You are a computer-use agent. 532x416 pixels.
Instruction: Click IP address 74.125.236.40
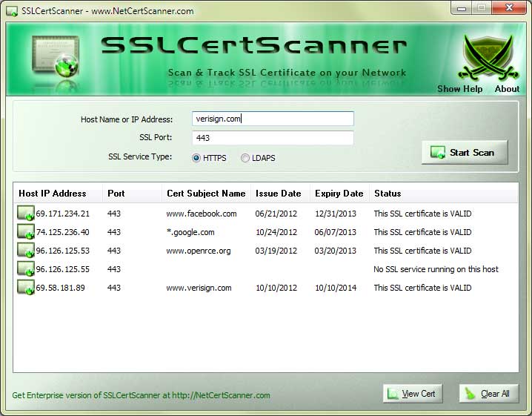pos(63,232)
